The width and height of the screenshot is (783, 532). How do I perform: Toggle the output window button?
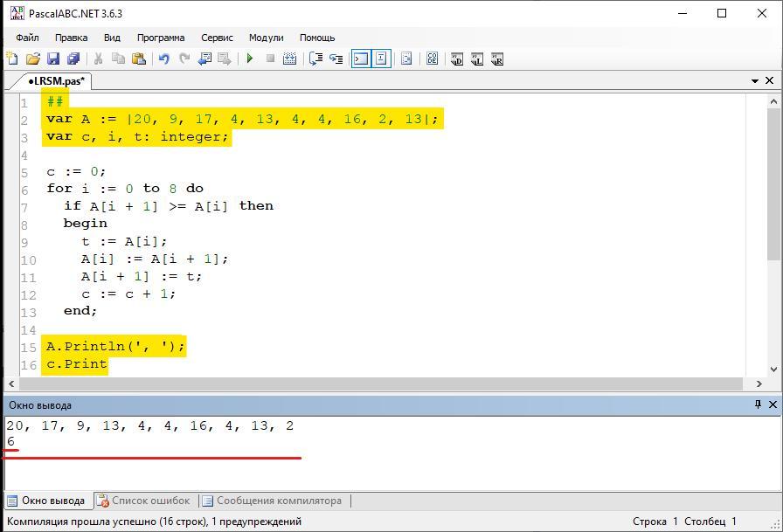[361, 59]
